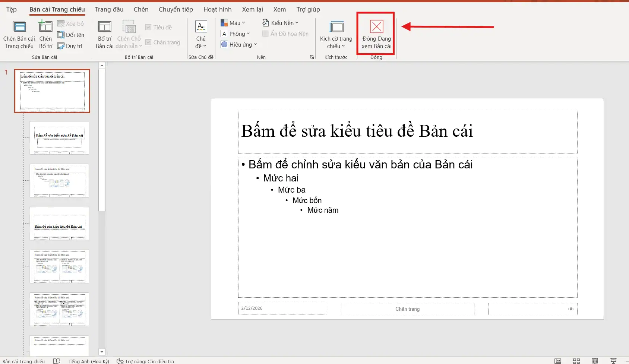The image size is (629, 364).
Task: Click the Duy trì preserve icon
Action: tap(71, 46)
